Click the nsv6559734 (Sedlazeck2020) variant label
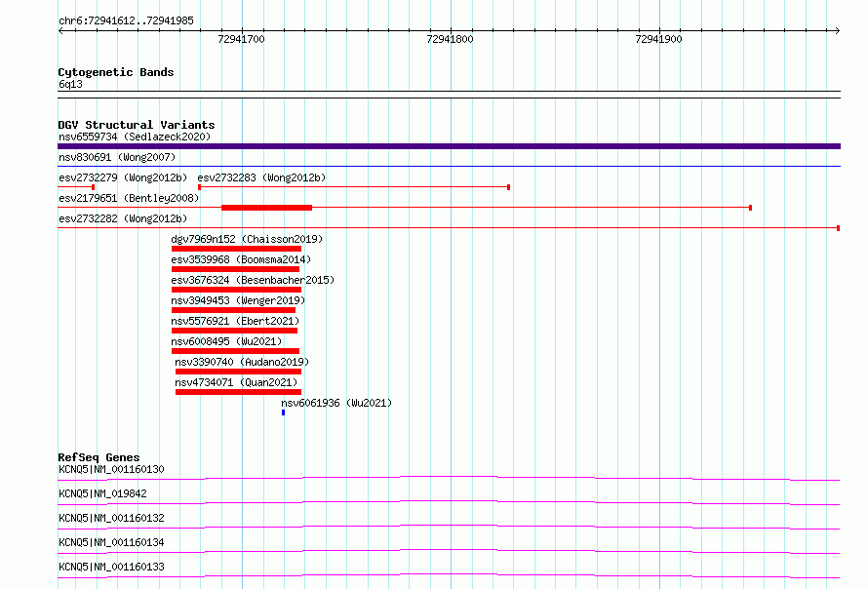Viewport: 868px width, 589px height. [x=135, y=137]
